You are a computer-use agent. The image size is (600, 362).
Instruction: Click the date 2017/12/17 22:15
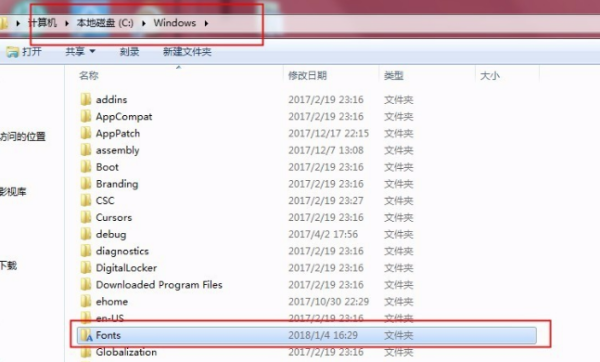(x=328, y=133)
